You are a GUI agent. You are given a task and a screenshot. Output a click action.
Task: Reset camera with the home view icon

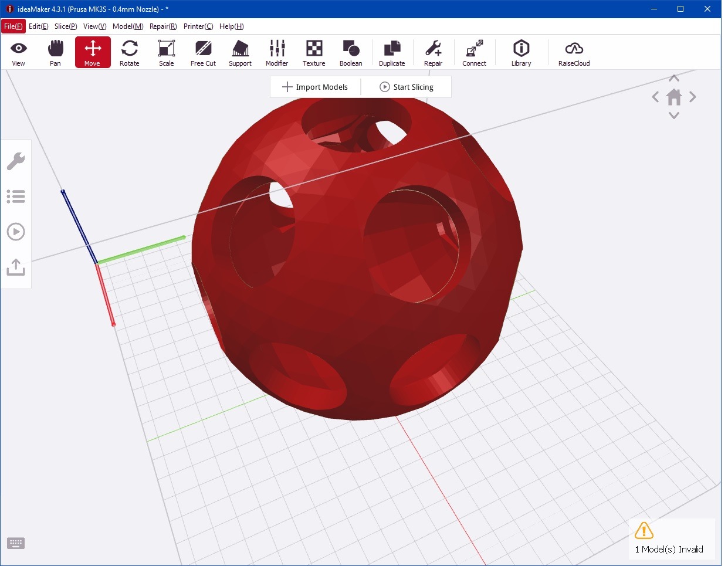[674, 97]
